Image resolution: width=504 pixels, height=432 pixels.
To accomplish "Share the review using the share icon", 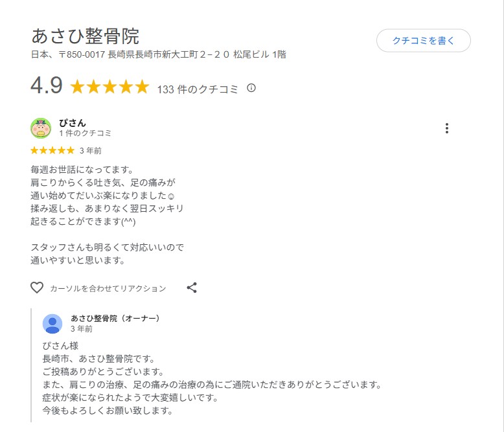I will [192, 288].
